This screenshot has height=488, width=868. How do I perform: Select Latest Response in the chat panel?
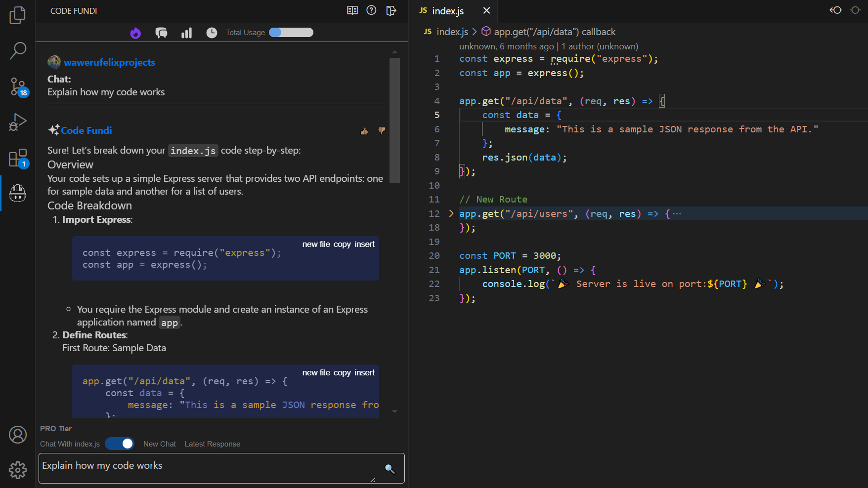pyautogui.click(x=212, y=444)
